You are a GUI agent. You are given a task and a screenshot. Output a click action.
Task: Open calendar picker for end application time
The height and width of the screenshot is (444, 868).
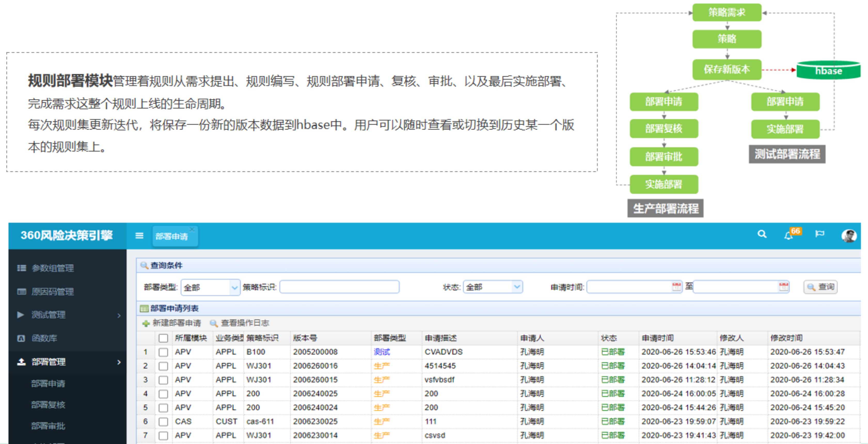[x=783, y=287]
